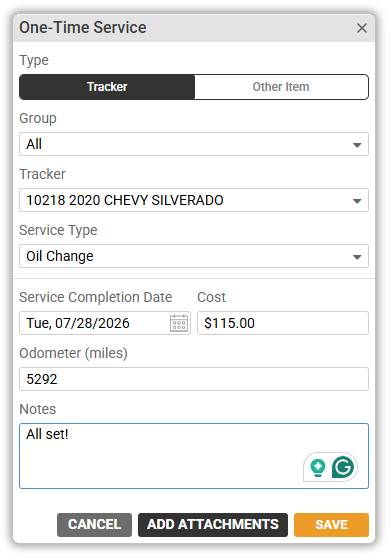
Task: Click the Service Completion Date field
Action: [105, 323]
